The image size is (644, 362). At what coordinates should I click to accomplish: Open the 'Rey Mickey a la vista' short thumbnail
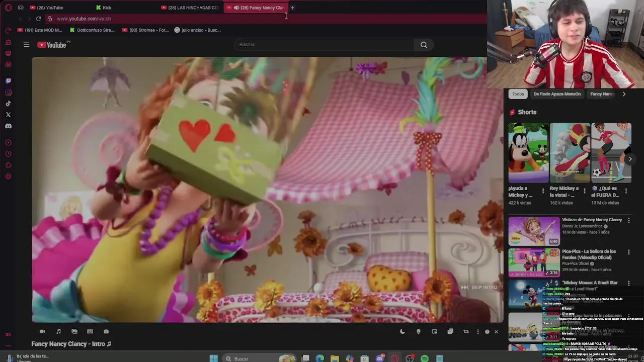point(570,152)
